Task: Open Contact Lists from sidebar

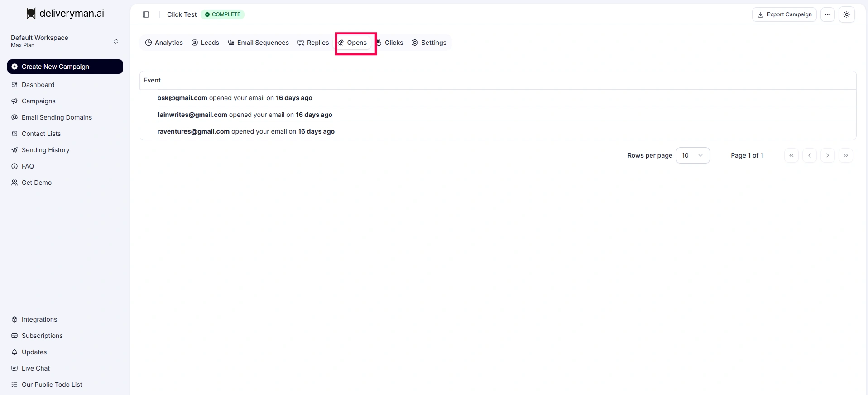Action: pyautogui.click(x=41, y=134)
